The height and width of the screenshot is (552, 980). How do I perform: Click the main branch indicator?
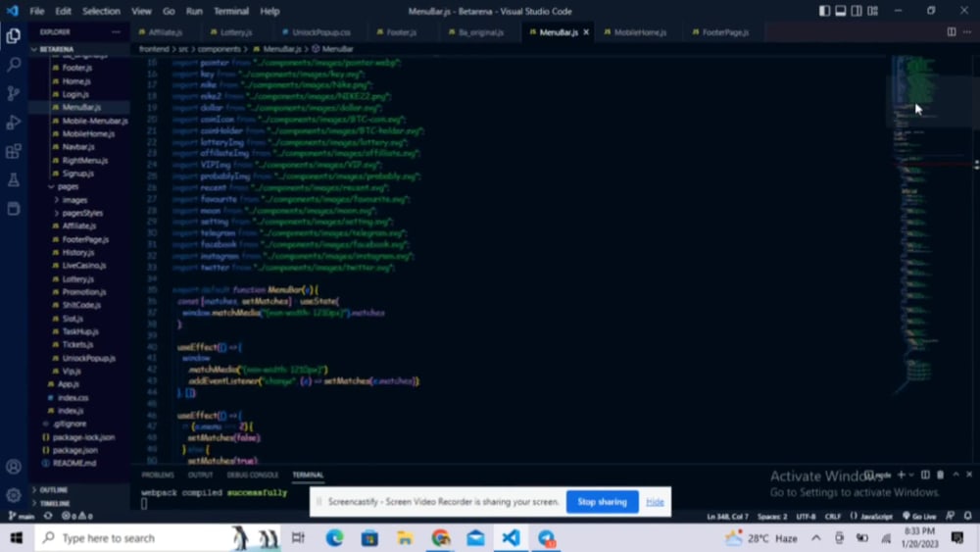22,517
